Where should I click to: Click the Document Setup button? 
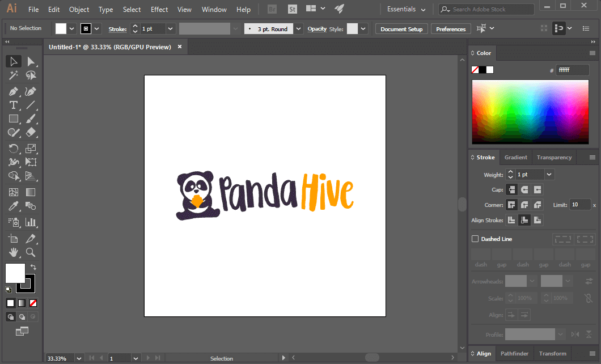click(x=401, y=28)
